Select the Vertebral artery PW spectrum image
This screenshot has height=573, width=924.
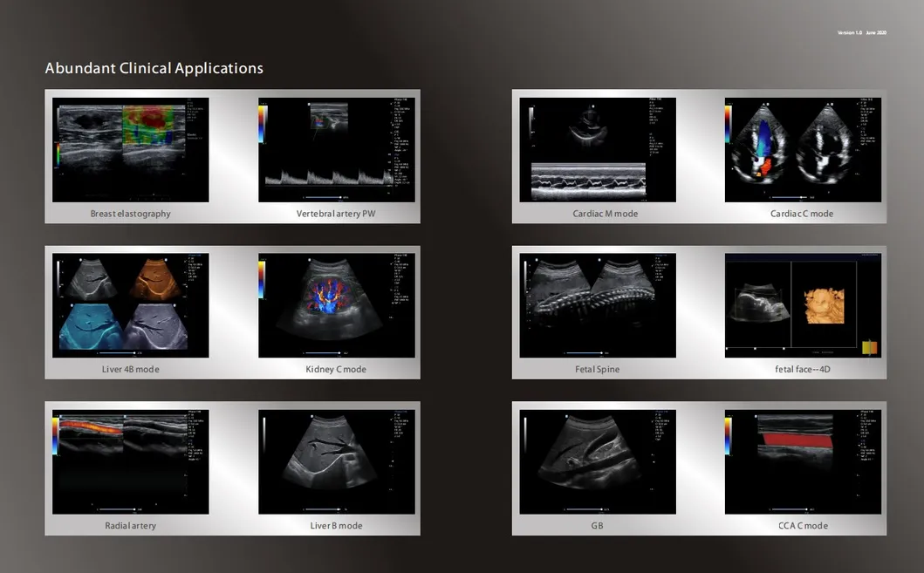click(x=337, y=148)
